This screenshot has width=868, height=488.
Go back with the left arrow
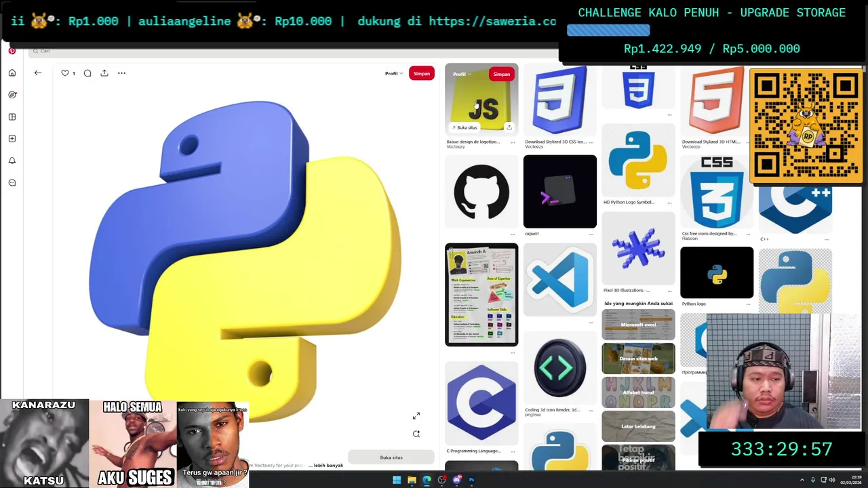[x=38, y=73]
